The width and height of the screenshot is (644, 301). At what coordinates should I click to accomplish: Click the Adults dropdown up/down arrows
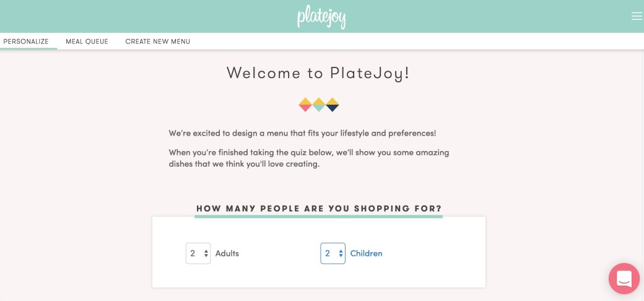point(206,253)
